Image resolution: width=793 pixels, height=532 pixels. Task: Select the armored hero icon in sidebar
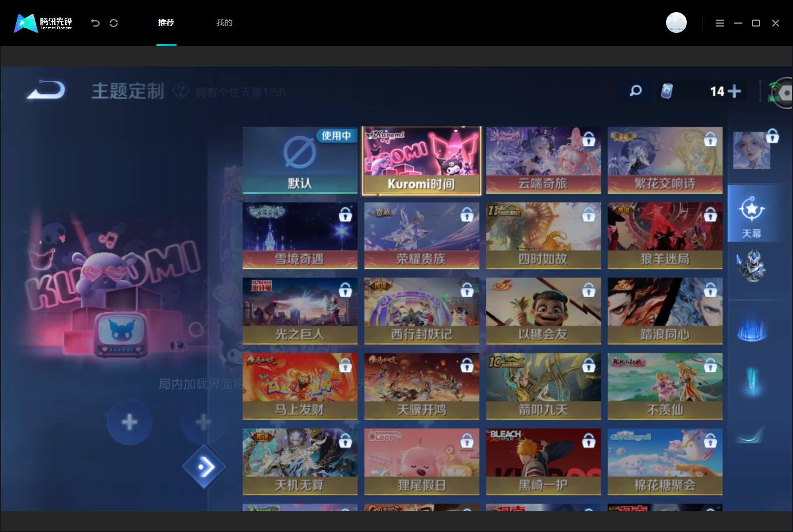click(751, 266)
